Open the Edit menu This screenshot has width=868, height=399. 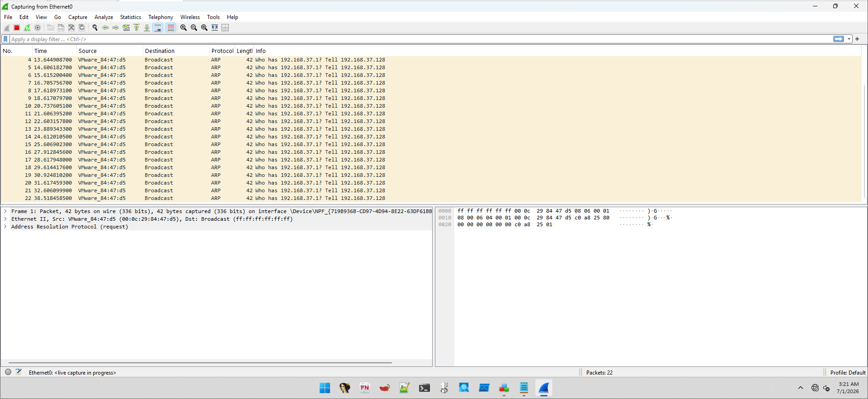[24, 17]
